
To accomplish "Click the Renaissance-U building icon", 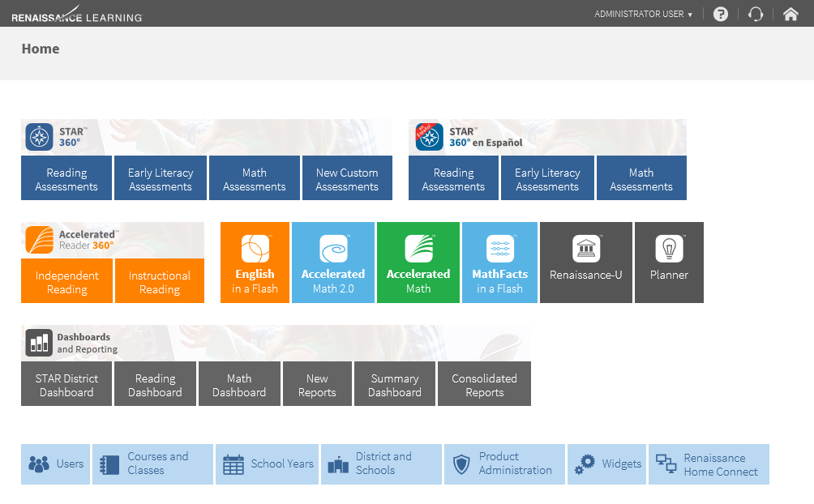I will pos(586,249).
